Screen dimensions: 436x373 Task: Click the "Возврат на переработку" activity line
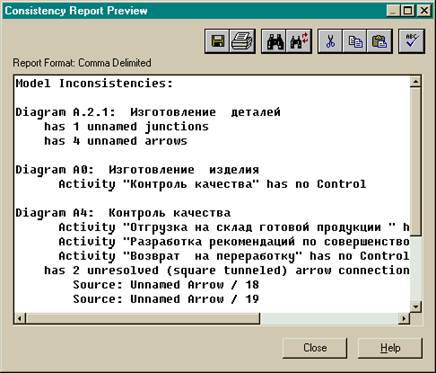point(234,256)
